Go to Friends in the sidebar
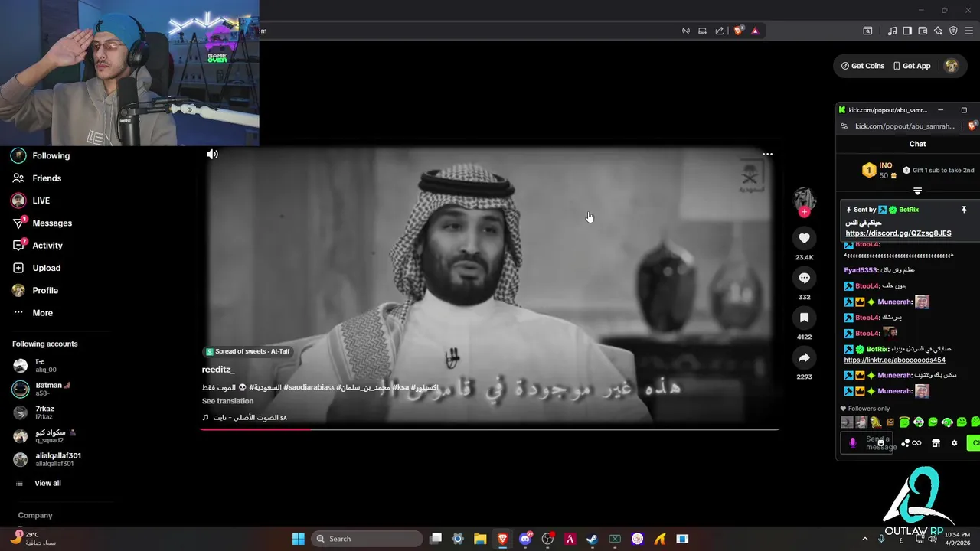 [37, 178]
